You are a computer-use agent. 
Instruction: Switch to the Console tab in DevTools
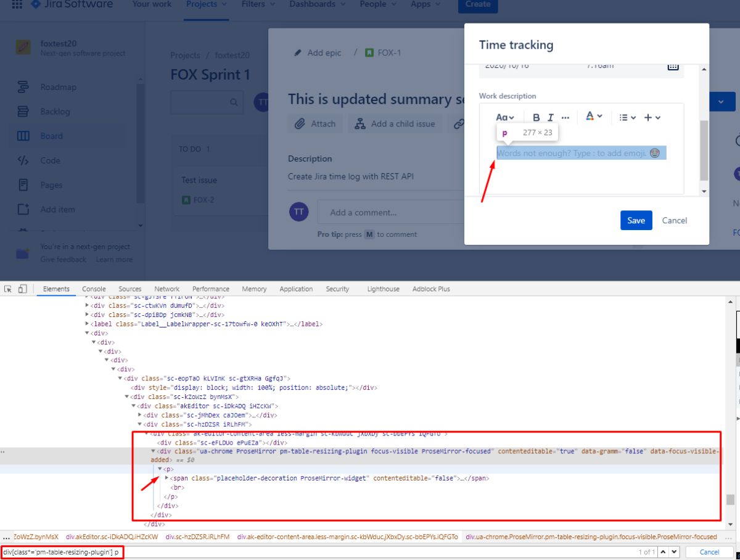pyautogui.click(x=94, y=289)
